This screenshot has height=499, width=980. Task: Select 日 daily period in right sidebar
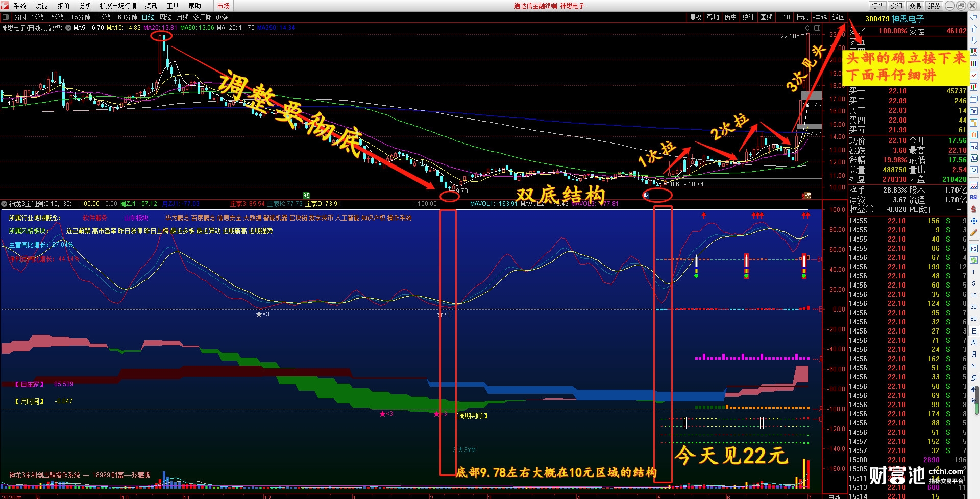(974, 331)
